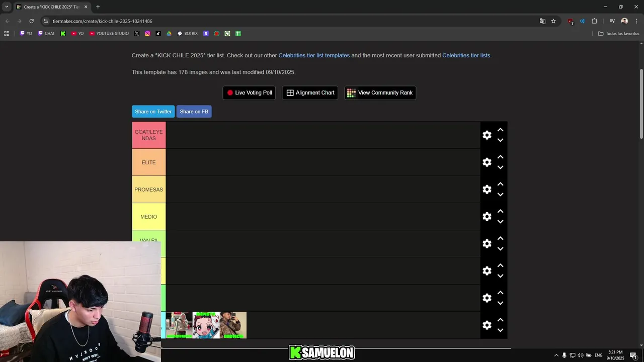The height and width of the screenshot is (362, 644).
Task: Go back to previous page
Action: click(7, 21)
